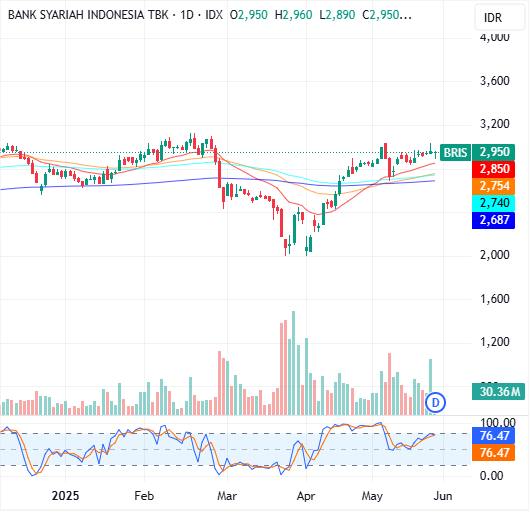Image resolution: width=529 pixels, height=511 pixels.
Task: Click the open value O2,950
Action: 249,15
